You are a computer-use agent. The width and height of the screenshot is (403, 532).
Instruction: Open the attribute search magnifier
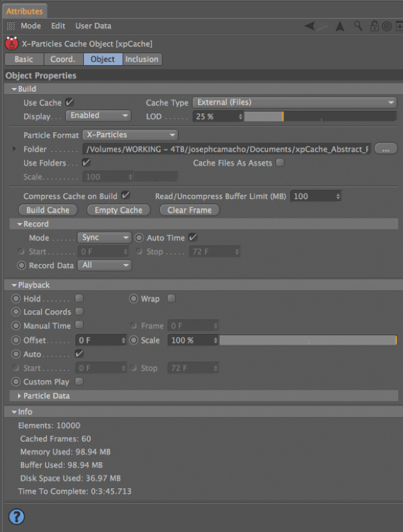[359, 26]
